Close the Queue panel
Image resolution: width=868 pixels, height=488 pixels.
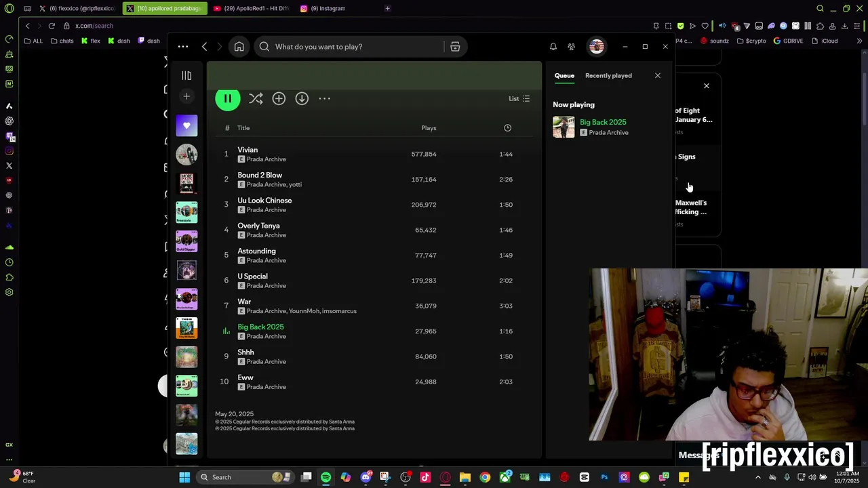click(x=657, y=76)
